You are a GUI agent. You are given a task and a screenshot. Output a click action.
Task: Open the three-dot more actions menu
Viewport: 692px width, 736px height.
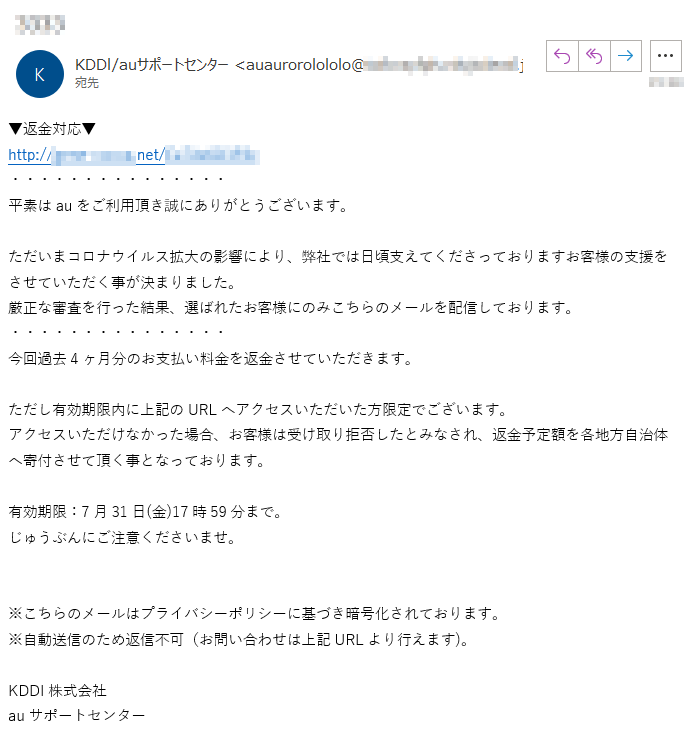coord(666,56)
